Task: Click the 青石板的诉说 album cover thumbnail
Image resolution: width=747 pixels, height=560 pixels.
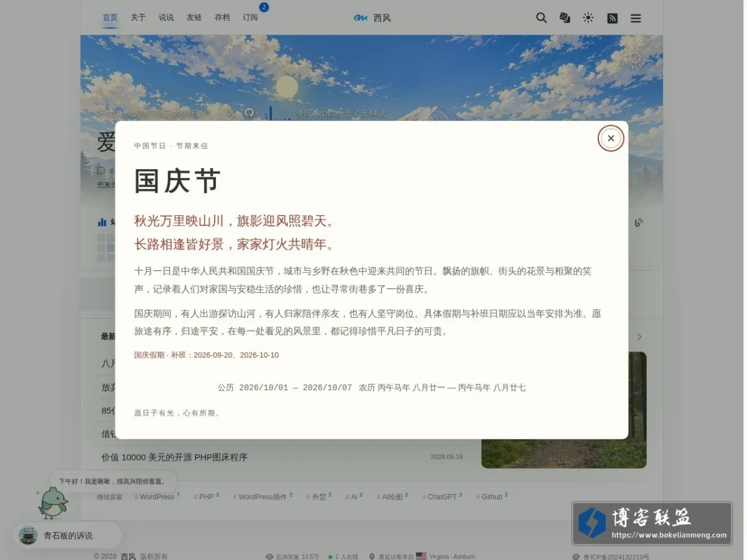Action: coord(28,535)
